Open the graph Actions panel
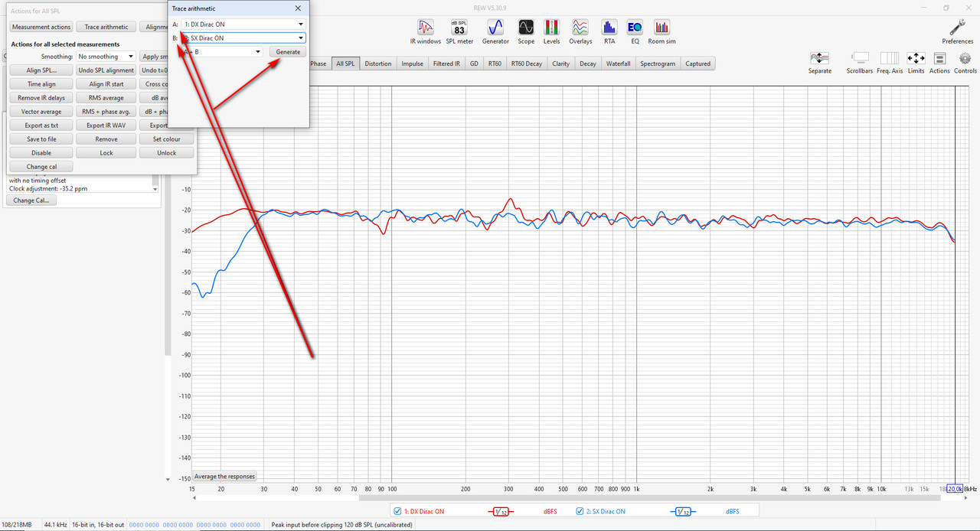 tap(939, 63)
